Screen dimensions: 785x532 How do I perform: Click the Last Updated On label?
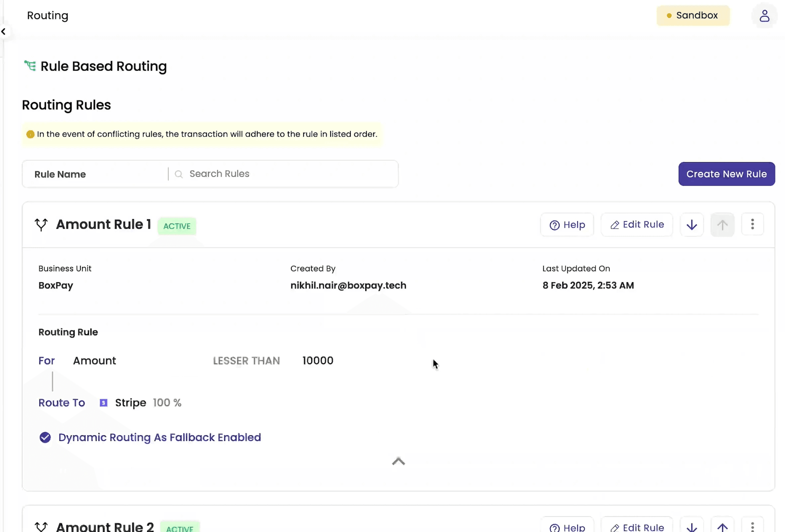(576, 269)
